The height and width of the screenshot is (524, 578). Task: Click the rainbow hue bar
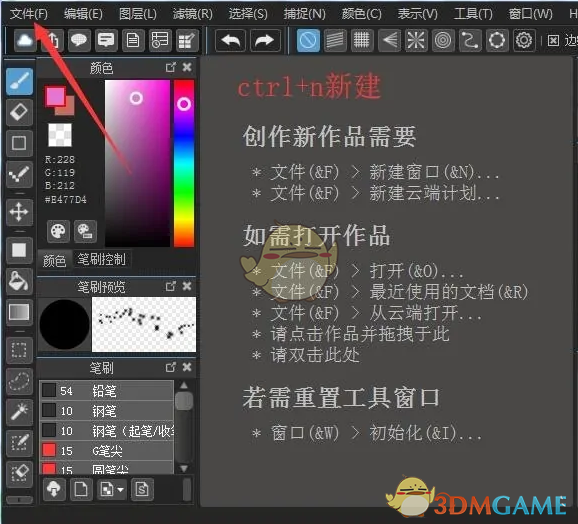coord(184,163)
